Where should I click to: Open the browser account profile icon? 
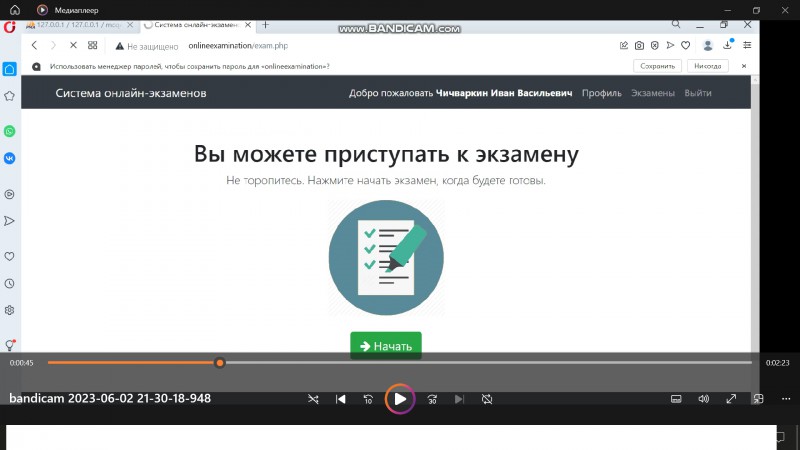click(708, 45)
